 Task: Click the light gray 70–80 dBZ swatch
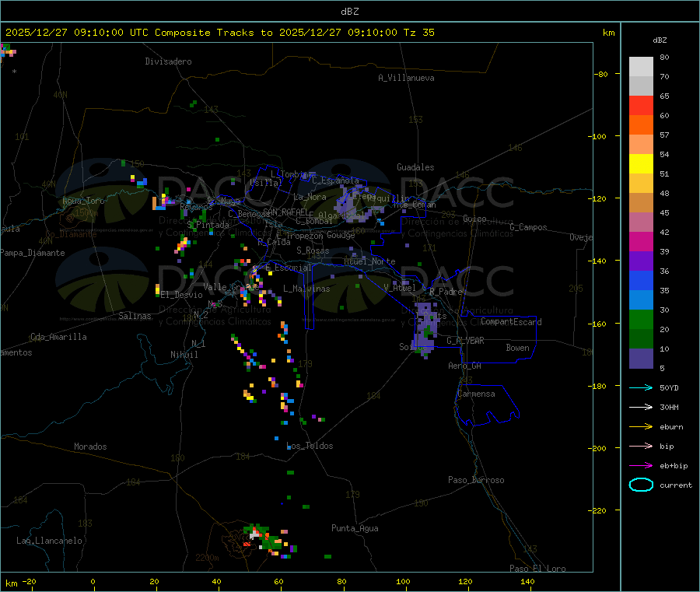641,67
